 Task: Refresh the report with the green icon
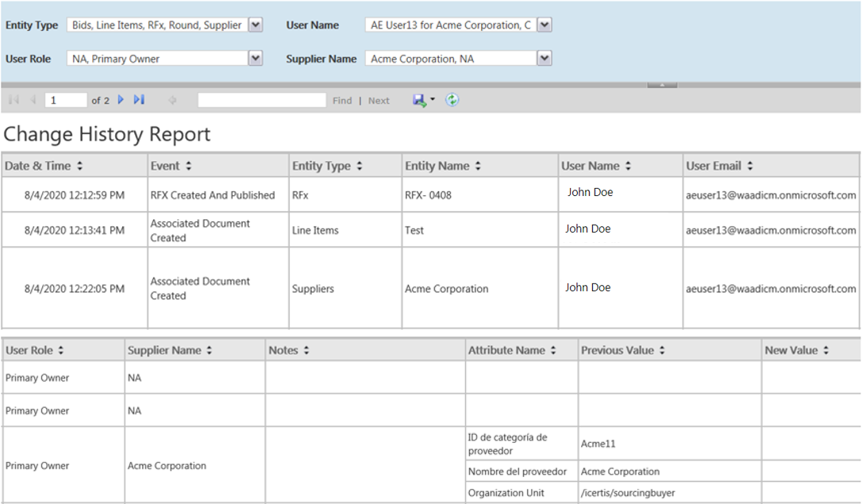pyautogui.click(x=452, y=100)
